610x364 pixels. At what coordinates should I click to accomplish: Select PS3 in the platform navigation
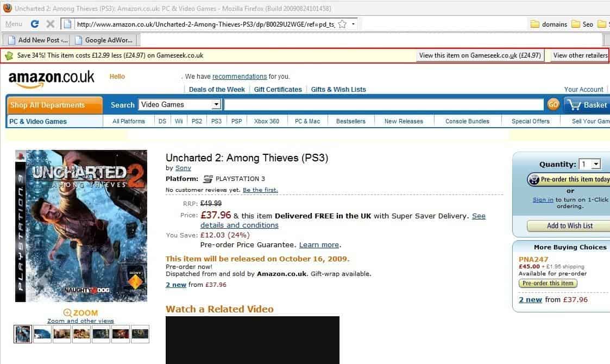coord(216,121)
